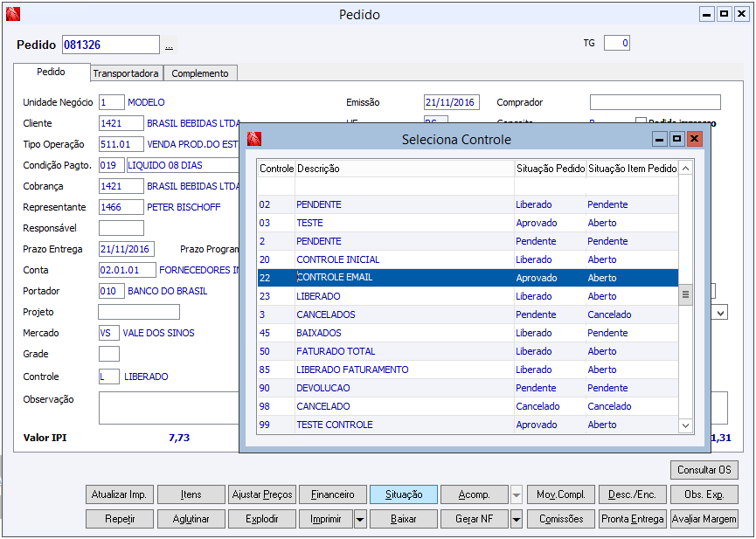756x539 pixels.
Task: Click the control list's scroll-up arrow
Action: coord(686,168)
